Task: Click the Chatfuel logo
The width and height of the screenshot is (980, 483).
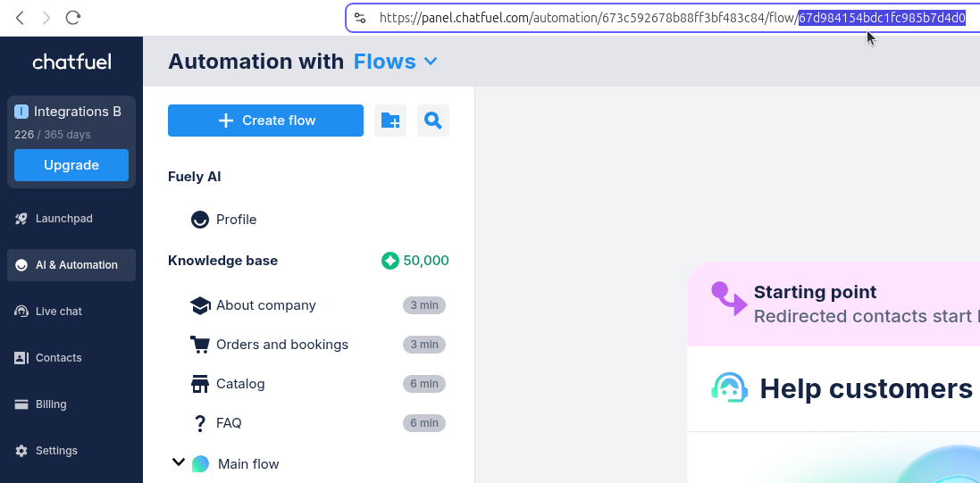Action: pyautogui.click(x=71, y=62)
